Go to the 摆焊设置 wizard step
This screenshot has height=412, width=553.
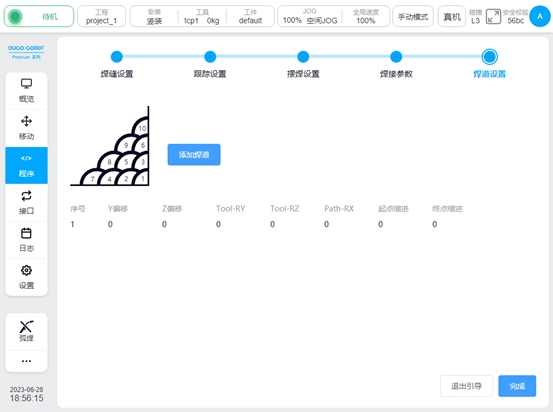point(303,64)
